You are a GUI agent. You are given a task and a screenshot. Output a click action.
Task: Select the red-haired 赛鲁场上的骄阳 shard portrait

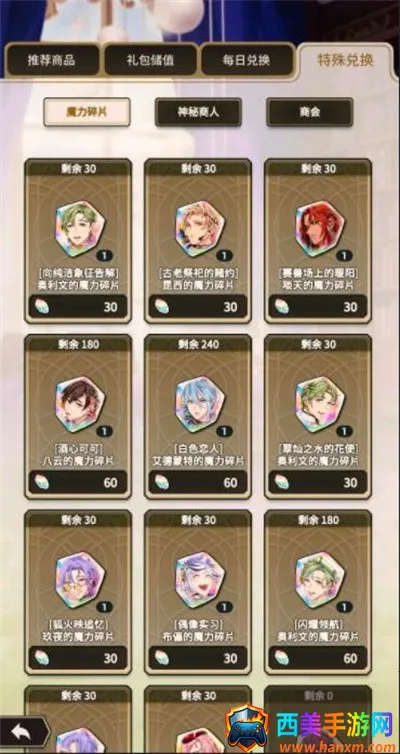pyautogui.click(x=320, y=228)
